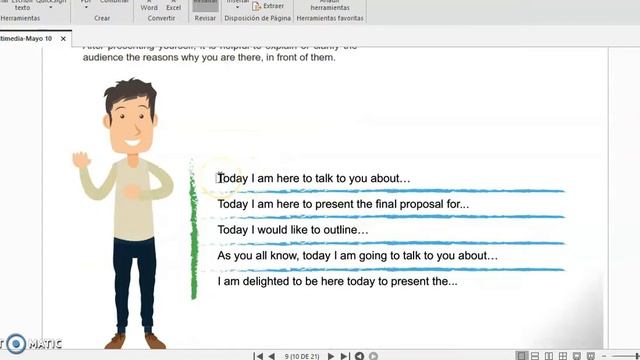Screen dimensions: 640x360
Task: Click the 'Herramientas favoritas' group label
Action: click(330, 18)
